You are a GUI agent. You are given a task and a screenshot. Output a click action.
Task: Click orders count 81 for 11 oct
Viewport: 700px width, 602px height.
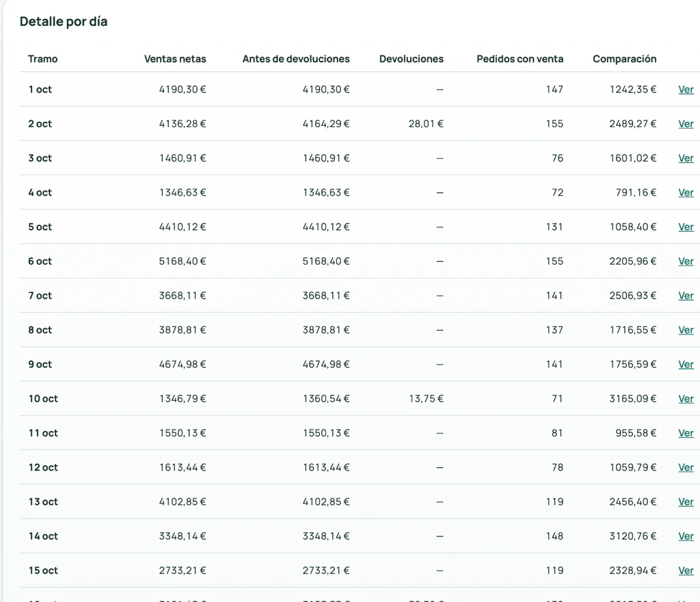pyautogui.click(x=558, y=433)
